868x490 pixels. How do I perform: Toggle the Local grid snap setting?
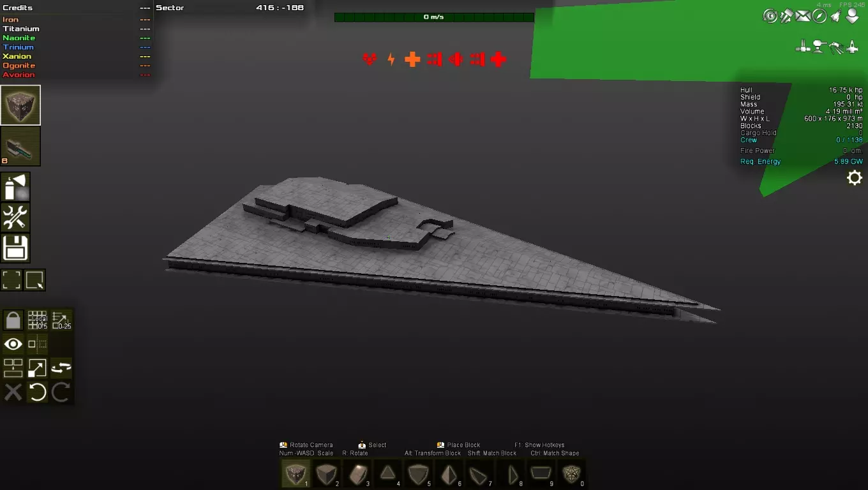[x=37, y=320]
